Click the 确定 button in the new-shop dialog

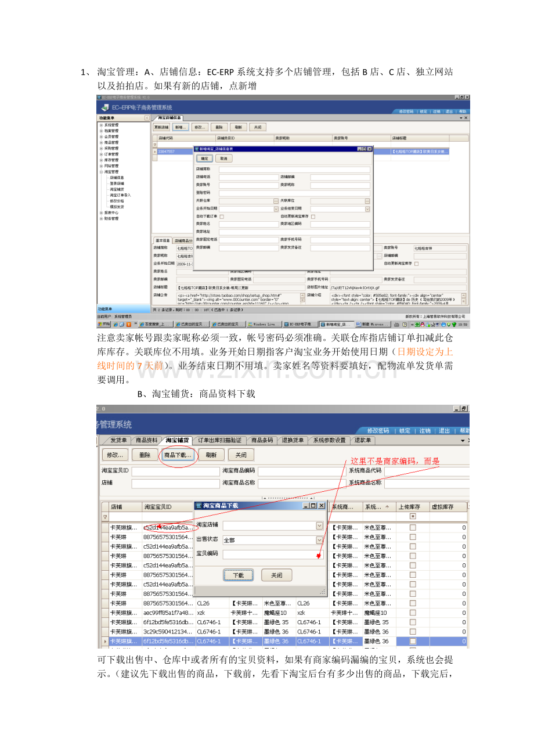[x=205, y=158]
